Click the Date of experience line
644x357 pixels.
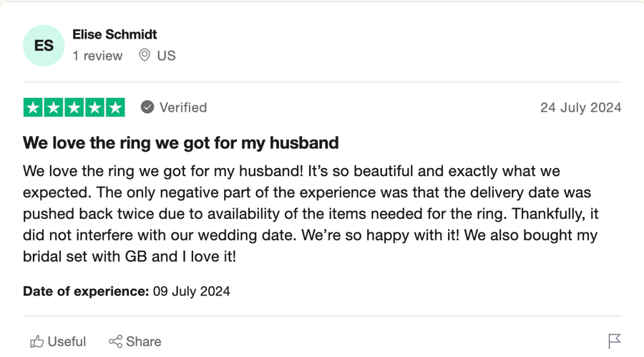127,291
